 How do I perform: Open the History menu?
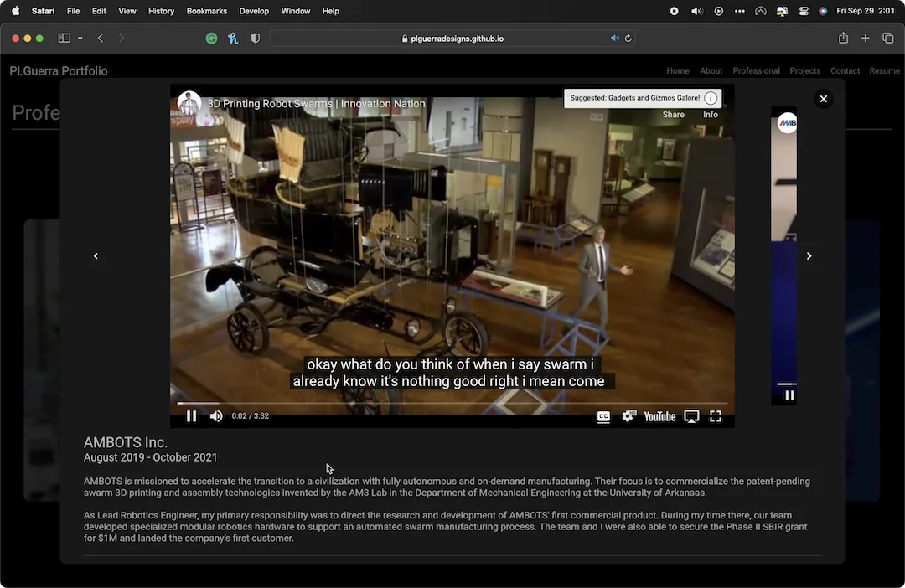[x=161, y=11]
